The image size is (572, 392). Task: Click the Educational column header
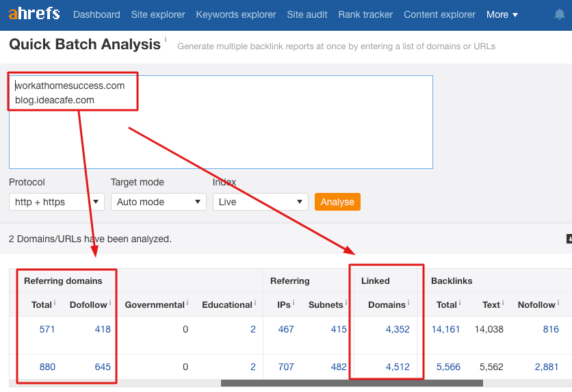pyautogui.click(x=227, y=305)
